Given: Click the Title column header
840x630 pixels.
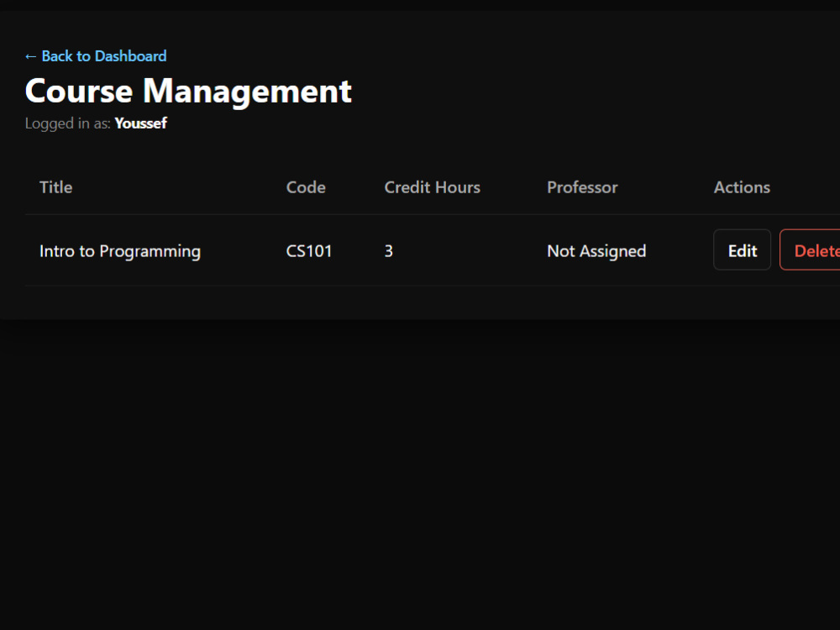Looking at the screenshot, I should pyautogui.click(x=55, y=187).
